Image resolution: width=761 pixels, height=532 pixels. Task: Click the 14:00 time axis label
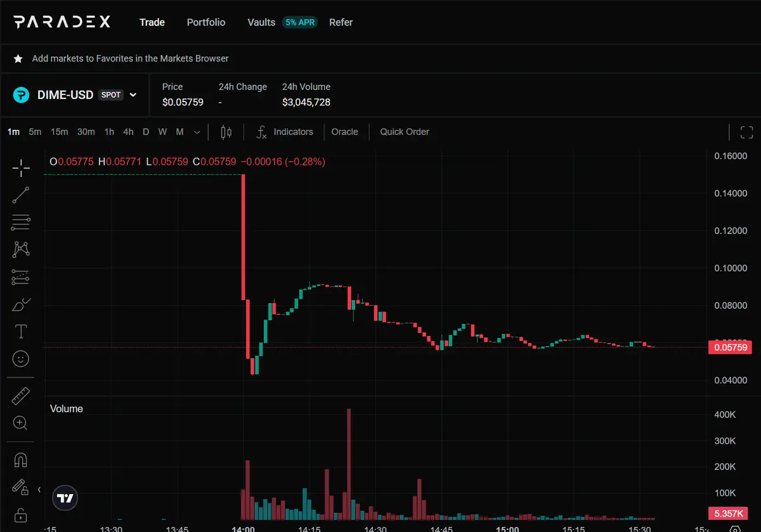click(x=244, y=528)
